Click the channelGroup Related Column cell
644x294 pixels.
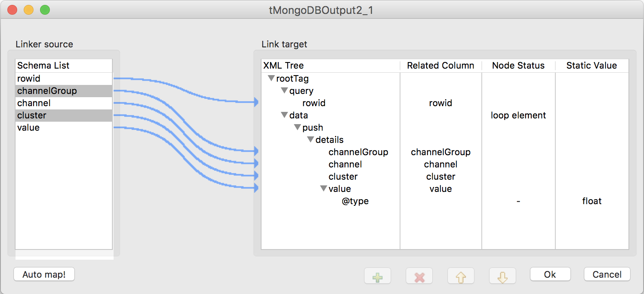click(x=441, y=152)
